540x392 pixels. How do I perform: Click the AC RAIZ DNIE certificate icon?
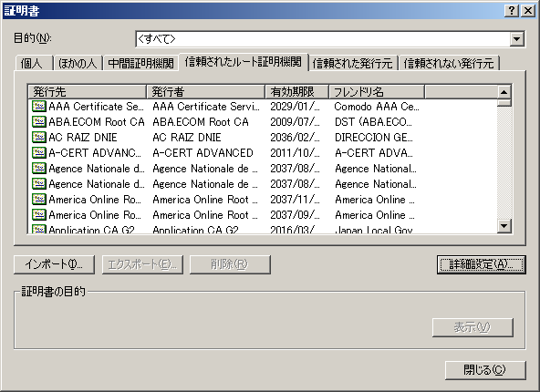click(39, 137)
